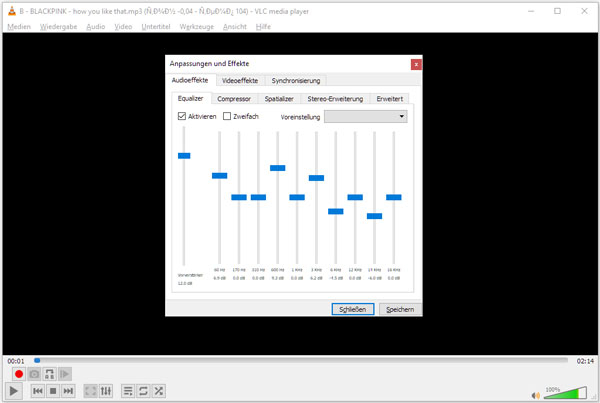Toggle fullscreen mode icon
600x403 pixels.
[x=91, y=391]
